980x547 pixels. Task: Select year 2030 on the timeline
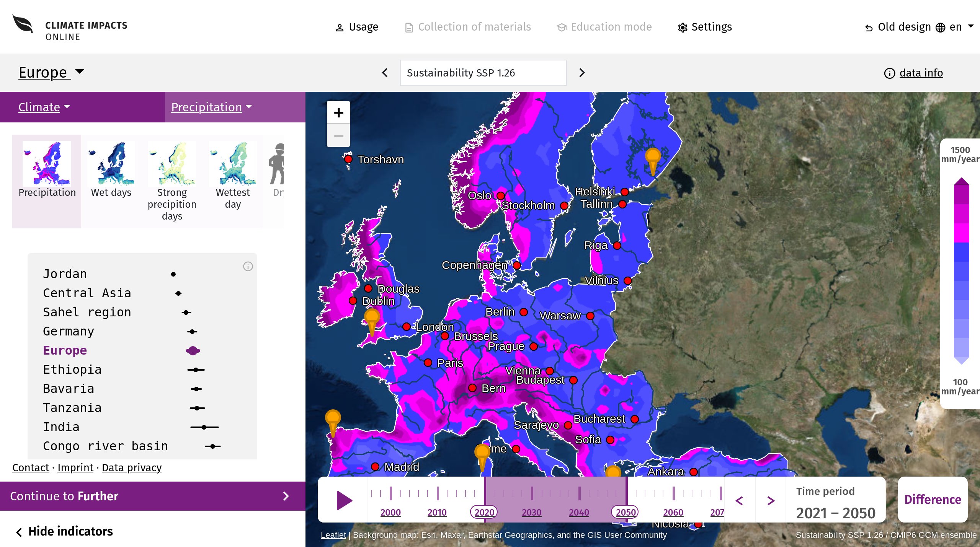[531, 512]
